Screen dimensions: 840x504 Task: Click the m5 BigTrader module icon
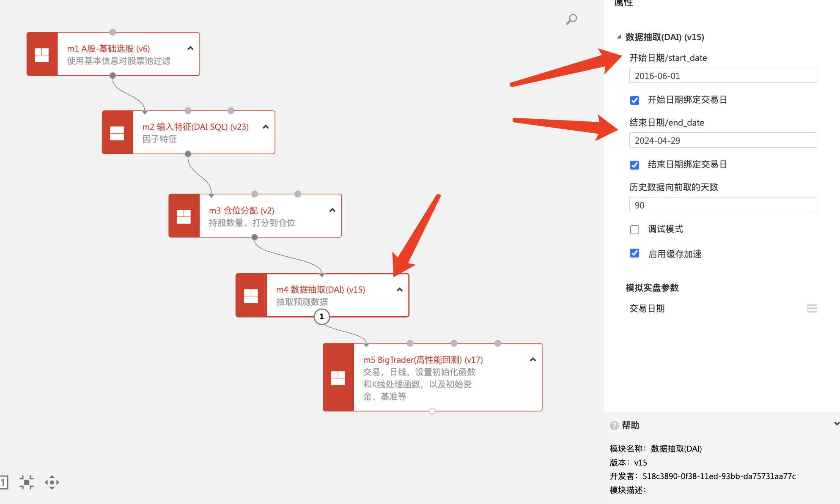pos(338,378)
